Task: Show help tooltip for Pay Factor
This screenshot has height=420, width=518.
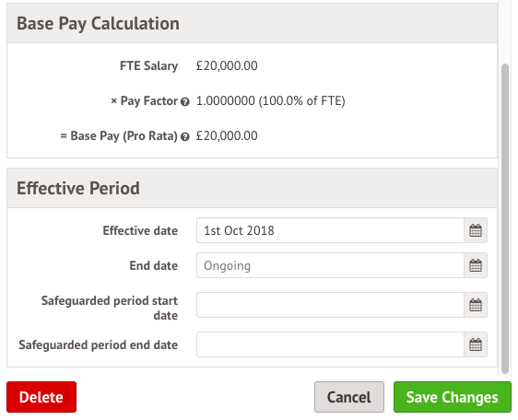Action: (185, 101)
